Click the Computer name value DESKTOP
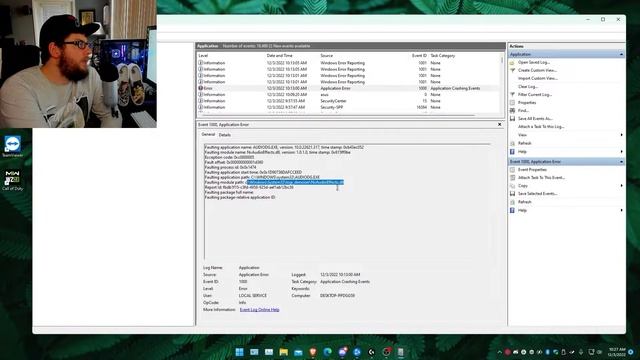640x360 pixels. point(337,296)
